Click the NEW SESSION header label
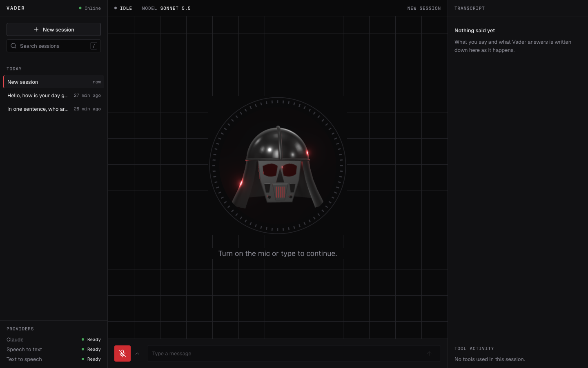The image size is (588, 368). click(x=424, y=8)
